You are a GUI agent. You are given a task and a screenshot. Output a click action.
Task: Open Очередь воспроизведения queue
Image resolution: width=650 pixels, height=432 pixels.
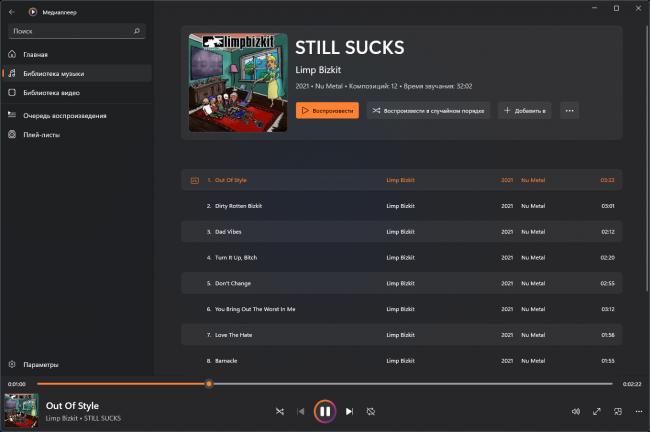[77, 115]
